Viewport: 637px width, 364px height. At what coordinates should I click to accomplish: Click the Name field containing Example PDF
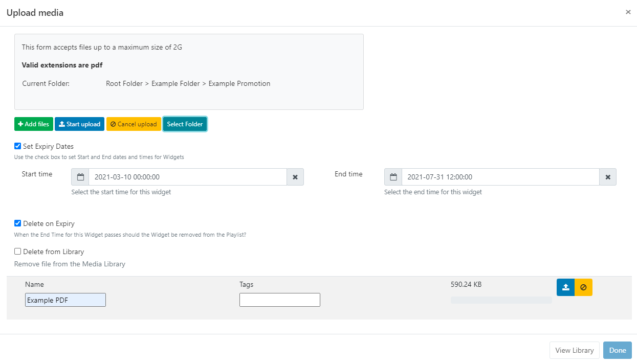[65, 300]
